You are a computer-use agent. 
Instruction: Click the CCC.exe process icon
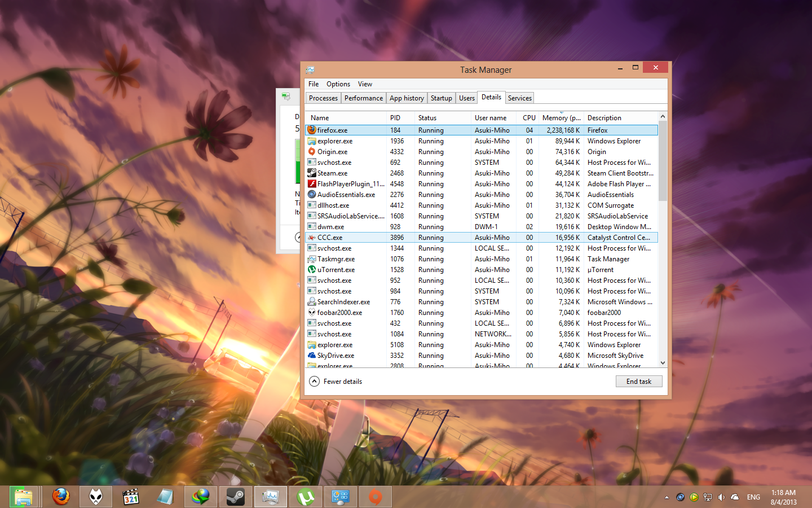pos(312,237)
